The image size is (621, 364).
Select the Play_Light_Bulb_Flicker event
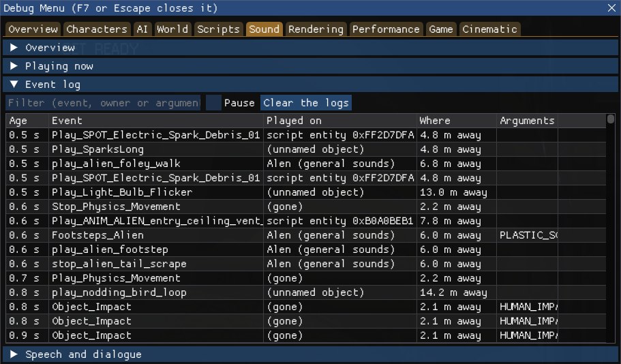[x=306, y=192]
